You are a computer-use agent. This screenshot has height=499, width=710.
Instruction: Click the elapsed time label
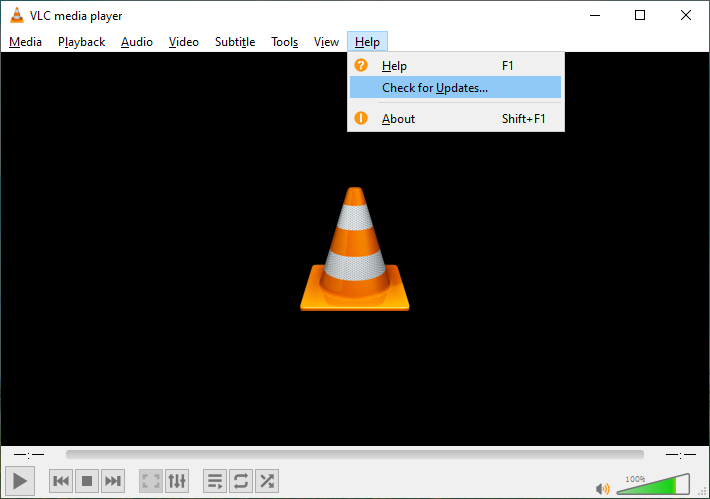[29, 454]
